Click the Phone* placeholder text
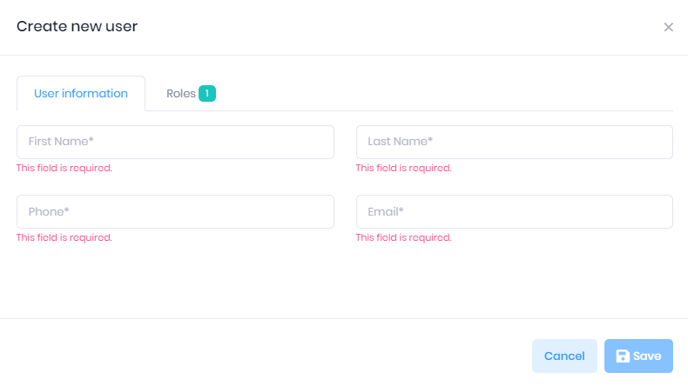The image size is (688, 386). point(49,212)
